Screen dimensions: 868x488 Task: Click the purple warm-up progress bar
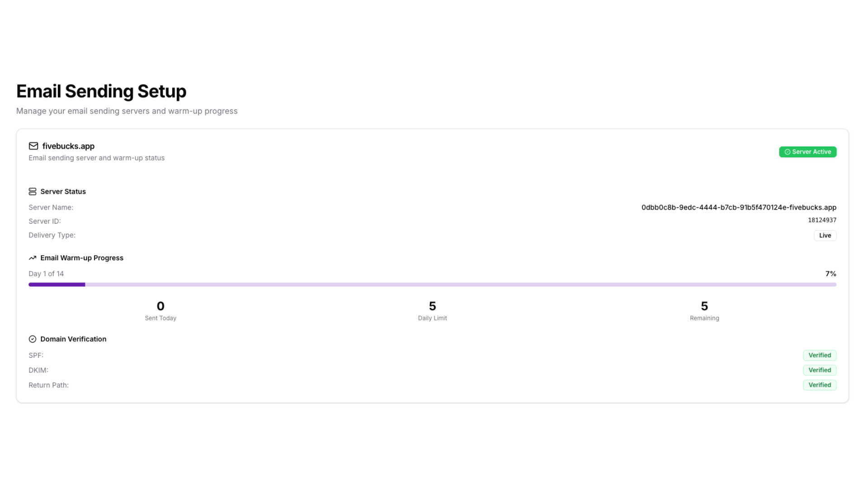432,285
